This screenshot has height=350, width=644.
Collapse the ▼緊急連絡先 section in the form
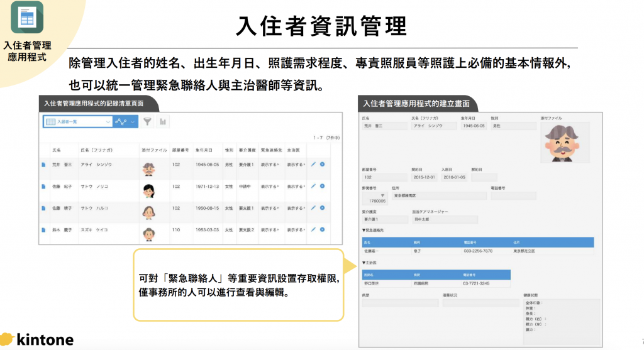coord(372,230)
